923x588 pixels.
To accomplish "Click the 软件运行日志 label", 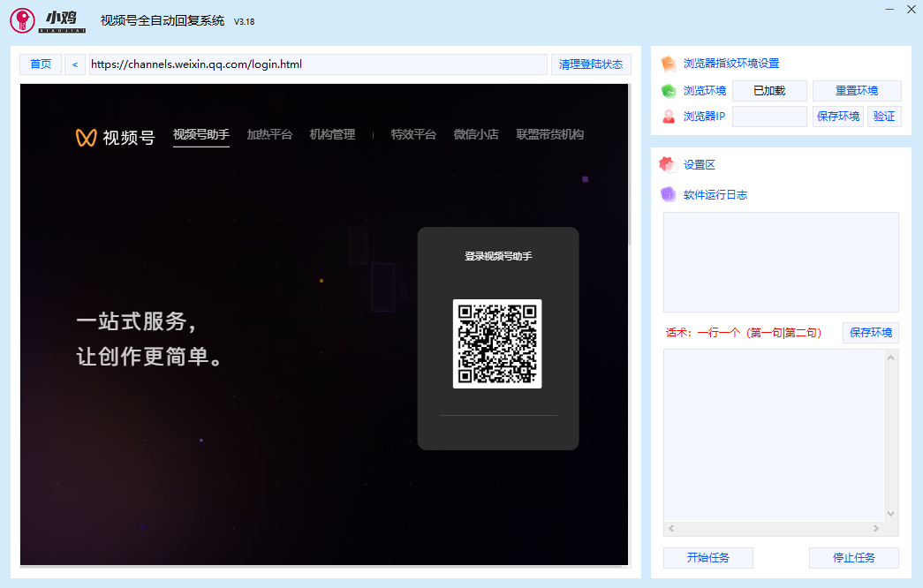I will 715,195.
